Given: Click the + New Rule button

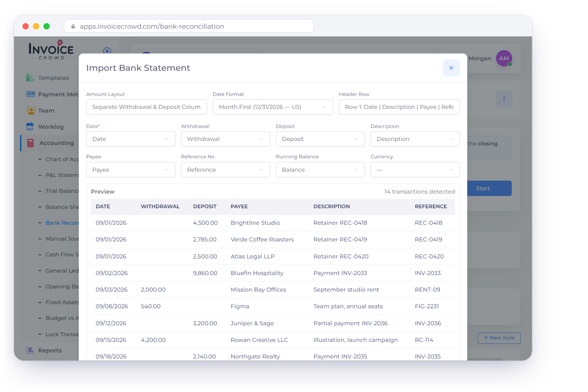Looking at the screenshot, I should pos(499,338).
